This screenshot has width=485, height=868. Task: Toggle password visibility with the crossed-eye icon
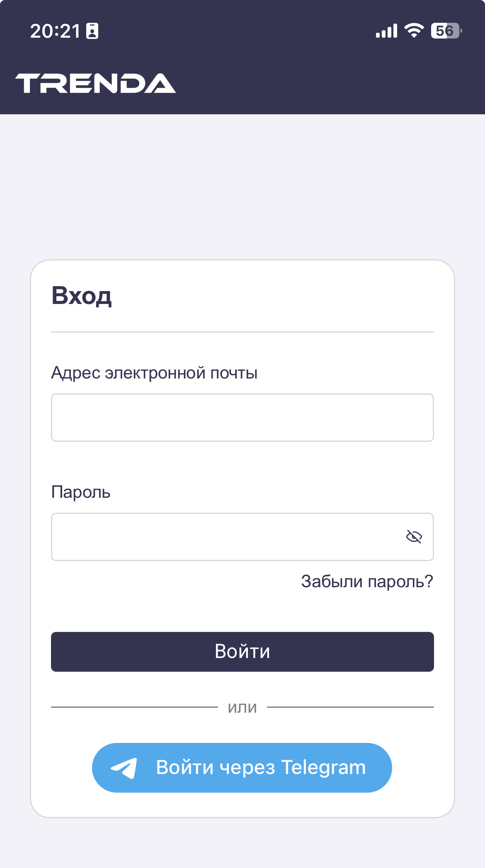click(x=414, y=537)
